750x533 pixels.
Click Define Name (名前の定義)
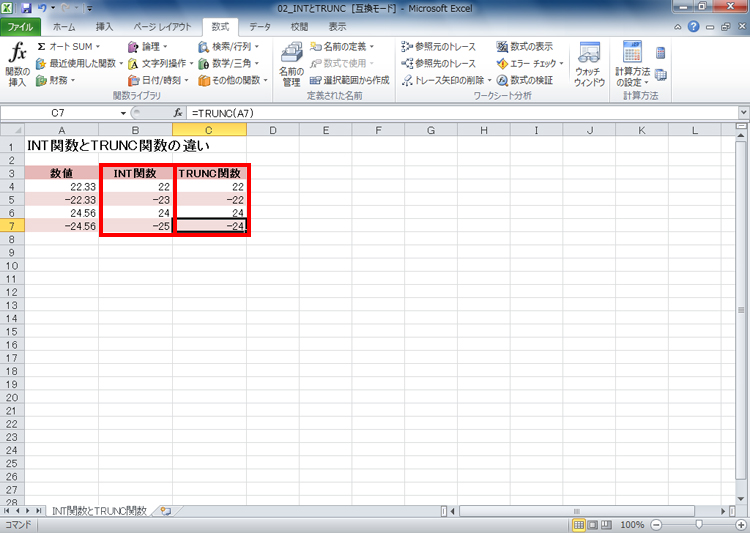point(342,46)
